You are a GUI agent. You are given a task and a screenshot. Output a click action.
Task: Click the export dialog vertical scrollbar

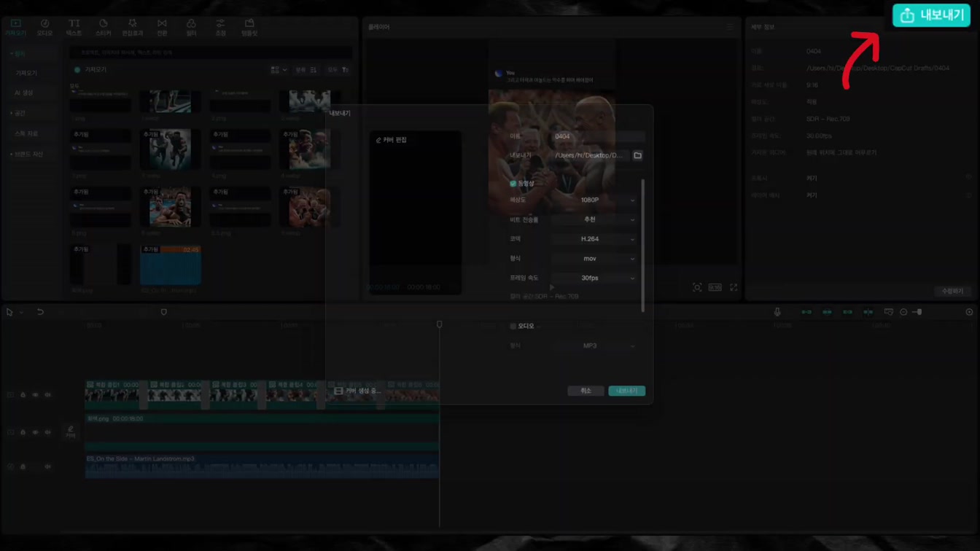[642, 246]
